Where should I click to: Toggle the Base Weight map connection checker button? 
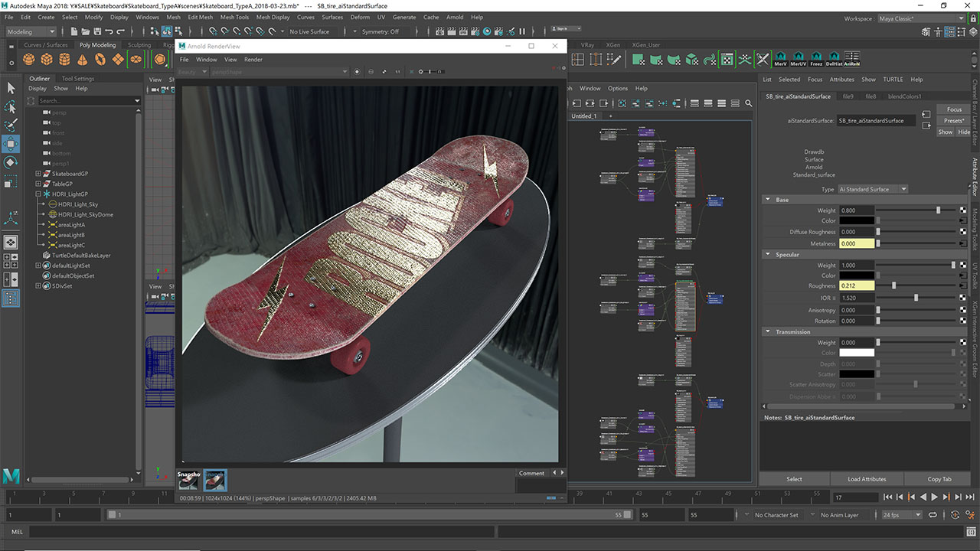pos(963,210)
